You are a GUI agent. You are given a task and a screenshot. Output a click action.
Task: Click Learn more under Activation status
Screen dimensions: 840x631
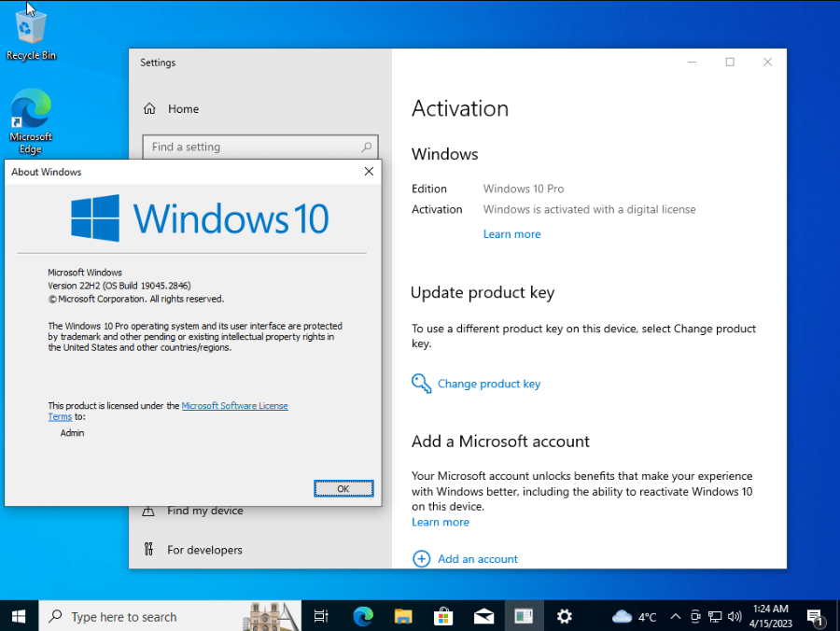(x=511, y=234)
